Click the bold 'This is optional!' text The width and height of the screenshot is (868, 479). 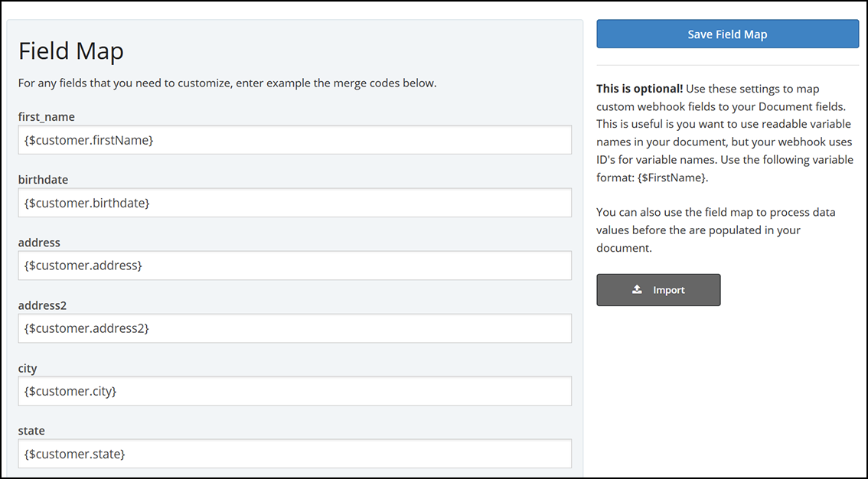[639, 89]
